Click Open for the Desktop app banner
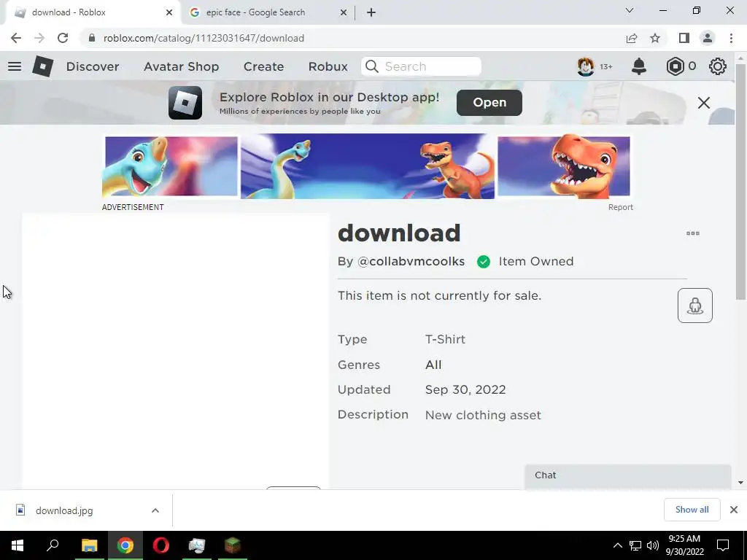This screenshot has height=560, width=747. [489, 102]
